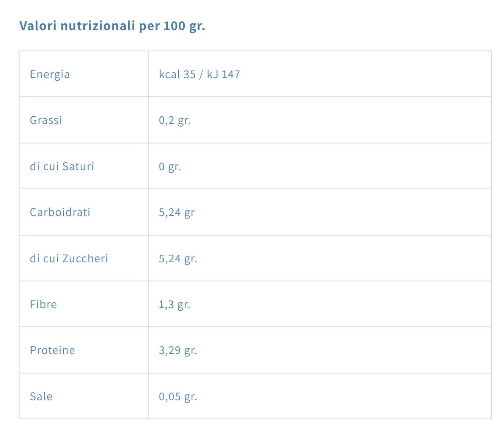Click the word 'Valori' in the heading
This screenshot has width=504, height=441.
(38, 26)
